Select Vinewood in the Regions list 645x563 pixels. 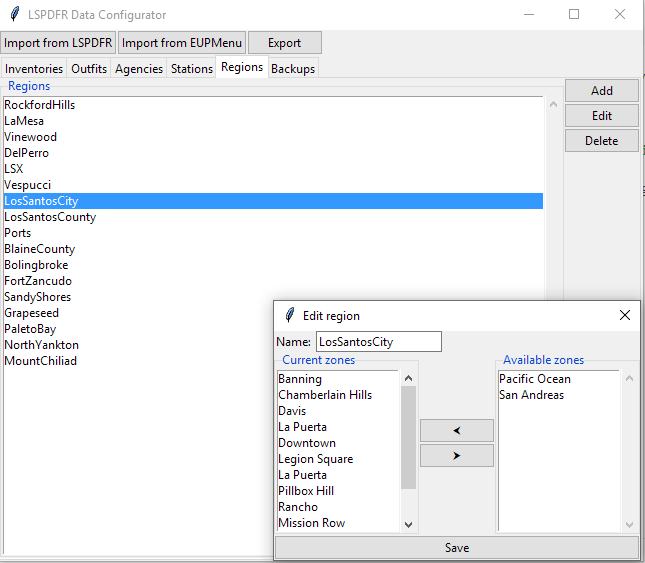31,137
